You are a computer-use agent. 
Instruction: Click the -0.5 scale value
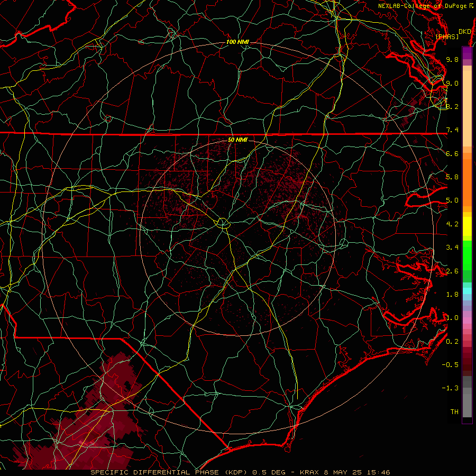[x=450, y=365]
